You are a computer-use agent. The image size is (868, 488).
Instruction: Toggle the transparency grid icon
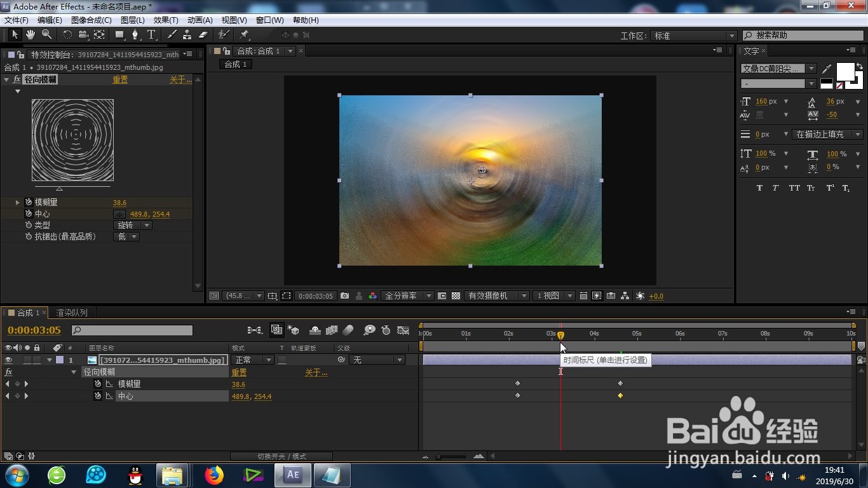tap(456, 296)
